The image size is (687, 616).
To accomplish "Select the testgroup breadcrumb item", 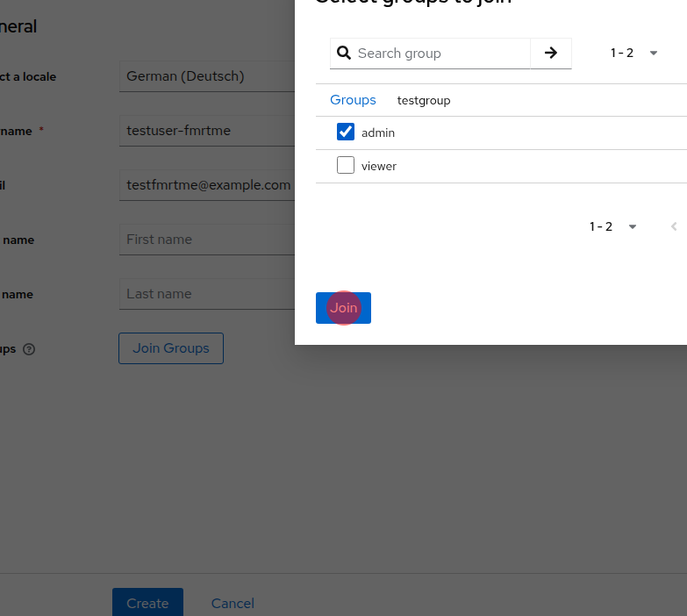I will click(x=424, y=100).
